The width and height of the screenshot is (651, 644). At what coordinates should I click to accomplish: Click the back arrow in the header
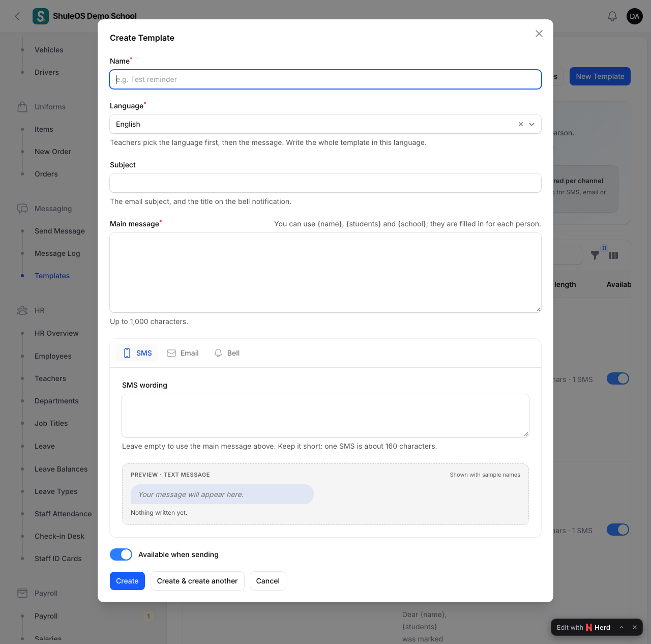pyautogui.click(x=18, y=16)
